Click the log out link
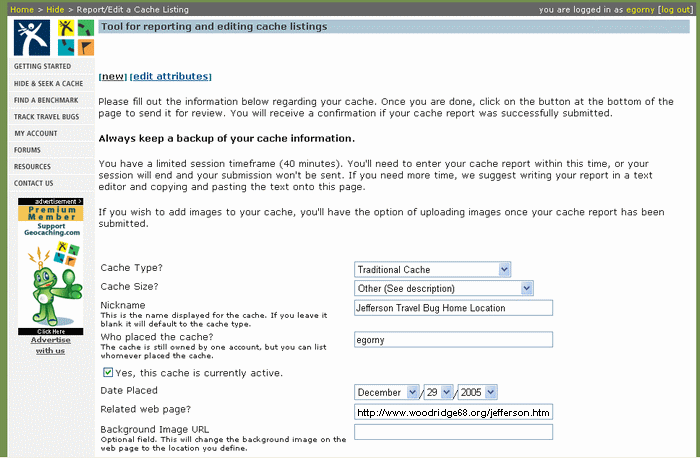 (x=675, y=10)
